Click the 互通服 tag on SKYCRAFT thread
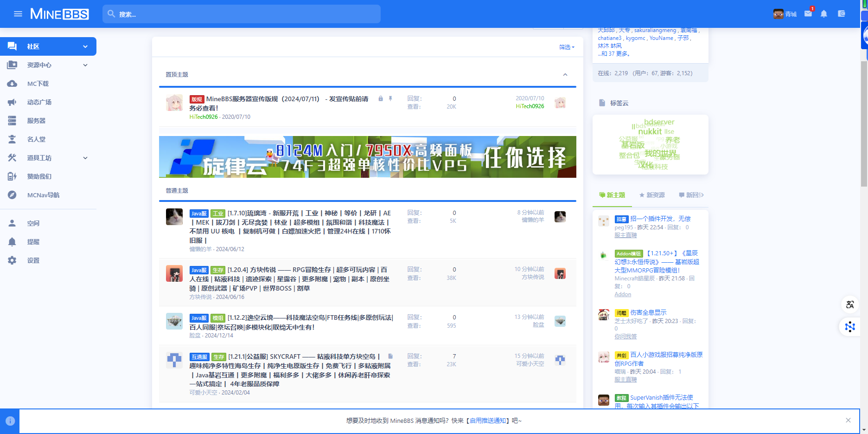 pos(199,357)
